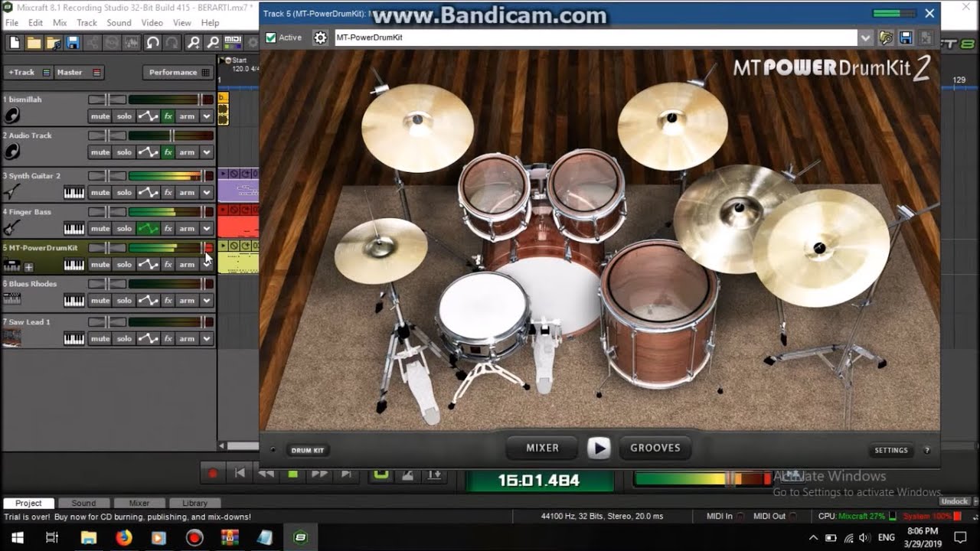Open the keyboard instrument icon on Finger Bass
The image size is (980, 551).
pos(74,228)
